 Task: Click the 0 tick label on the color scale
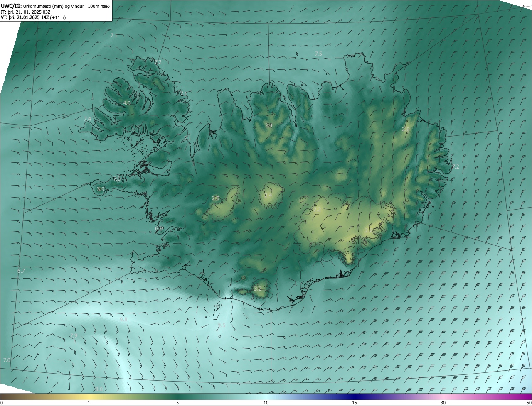[2, 403]
